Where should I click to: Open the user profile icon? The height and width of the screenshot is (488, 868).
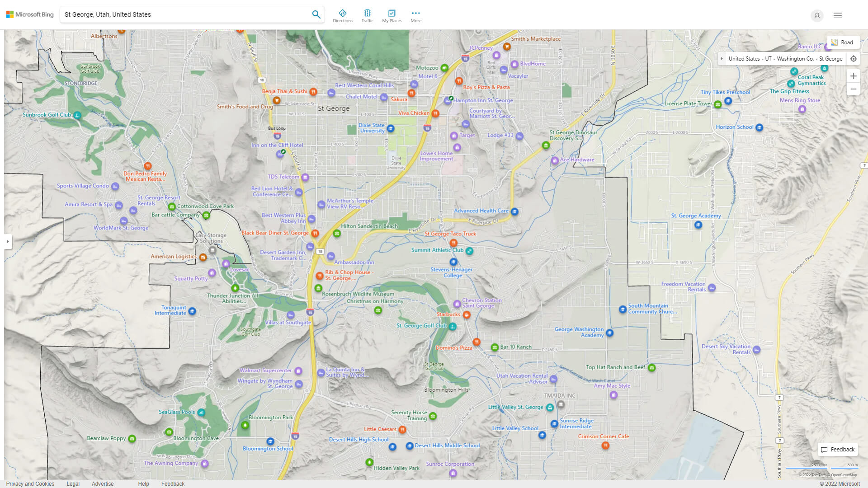(817, 16)
